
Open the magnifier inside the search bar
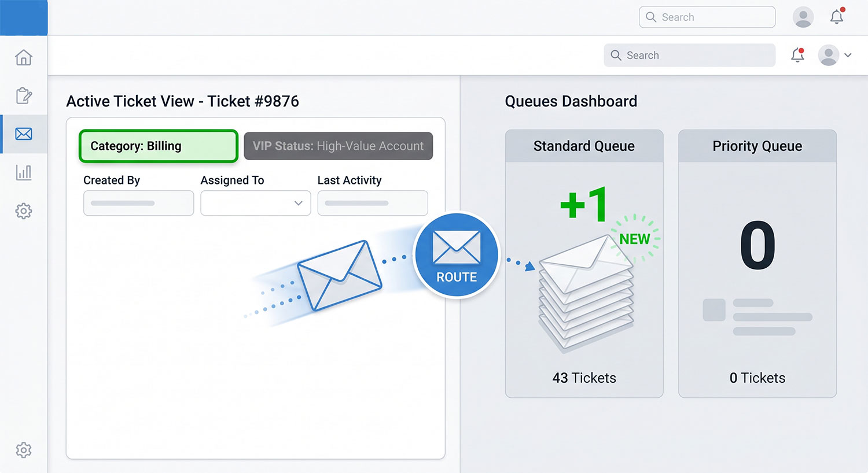tap(616, 55)
